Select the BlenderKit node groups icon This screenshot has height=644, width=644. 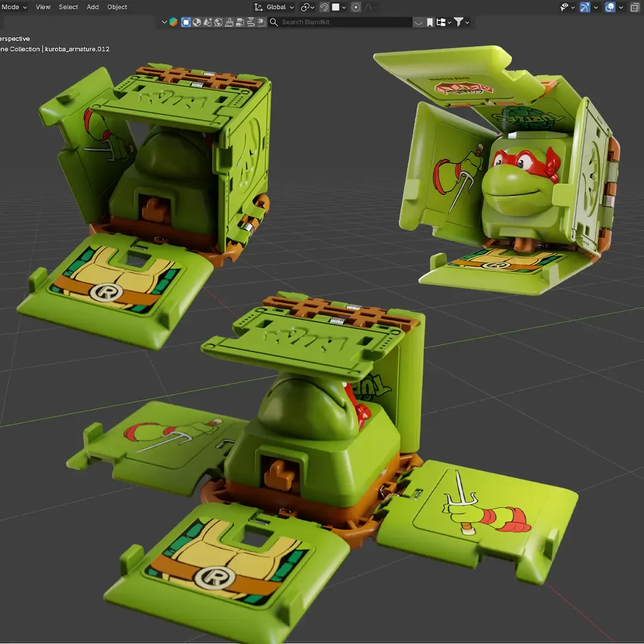coord(240,22)
